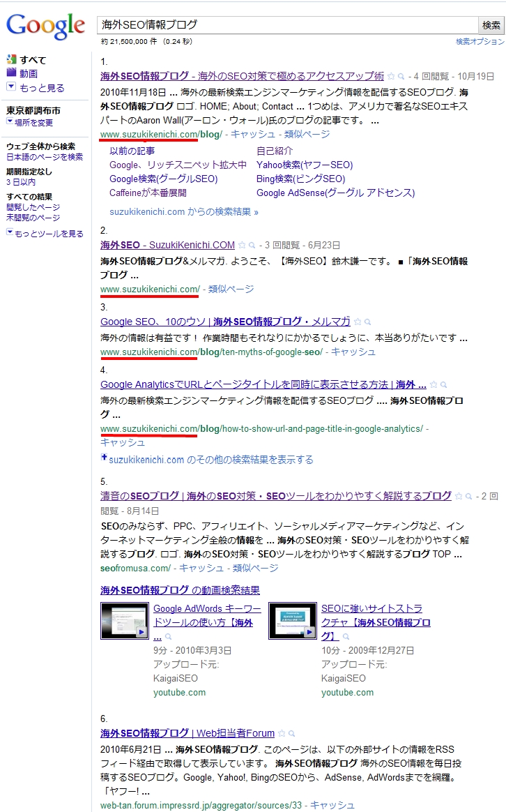Star the first search result
The image size is (506, 812).
click(391, 77)
